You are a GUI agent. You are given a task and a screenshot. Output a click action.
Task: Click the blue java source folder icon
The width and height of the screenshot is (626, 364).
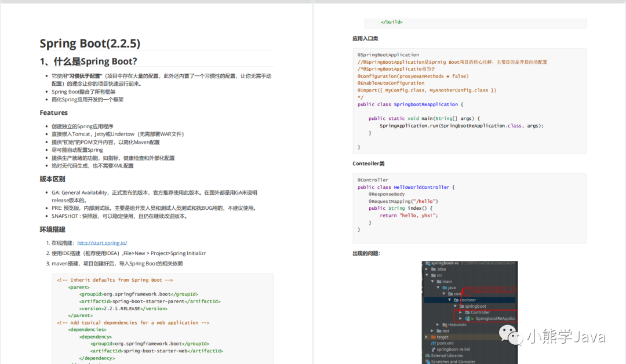(x=445, y=287)
